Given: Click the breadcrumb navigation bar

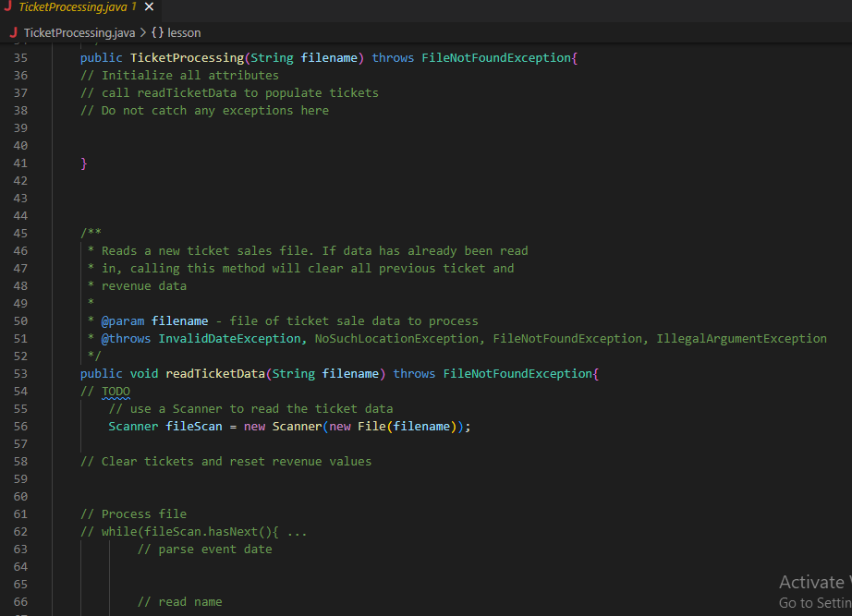Looking at the screenshot, I should tap(277, 32).
